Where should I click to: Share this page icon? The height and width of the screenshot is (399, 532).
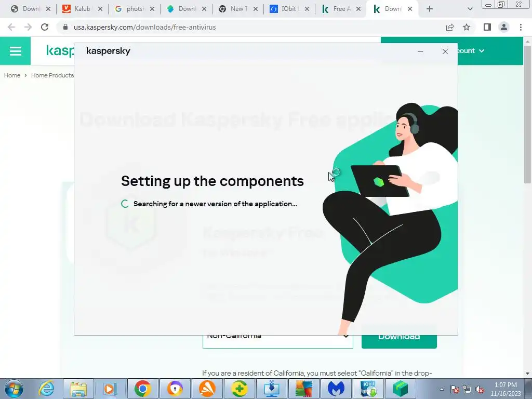coord(450,27)
